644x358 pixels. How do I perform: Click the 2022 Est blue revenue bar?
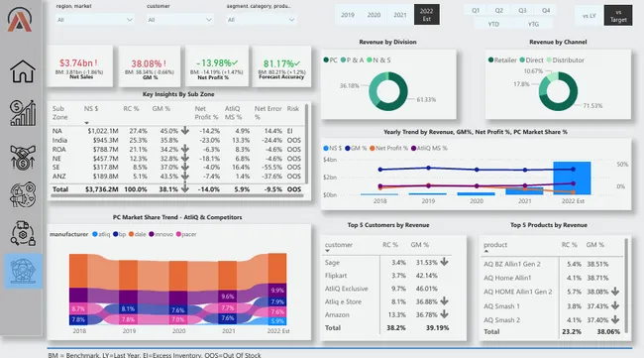572,178
